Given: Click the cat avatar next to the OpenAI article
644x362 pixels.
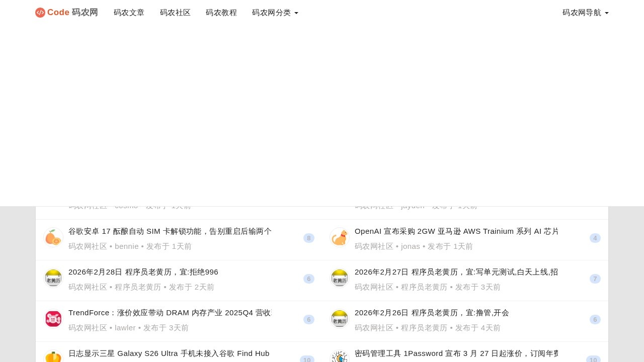Looking at the screenshot, I should click(340, 237).
